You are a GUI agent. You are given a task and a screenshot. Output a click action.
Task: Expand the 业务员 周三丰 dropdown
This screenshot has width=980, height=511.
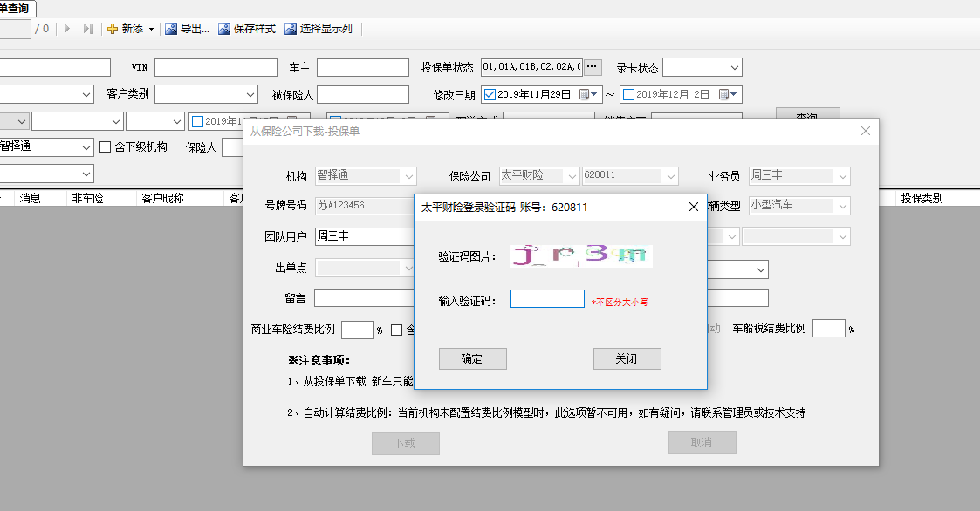(x=842, y=176)
